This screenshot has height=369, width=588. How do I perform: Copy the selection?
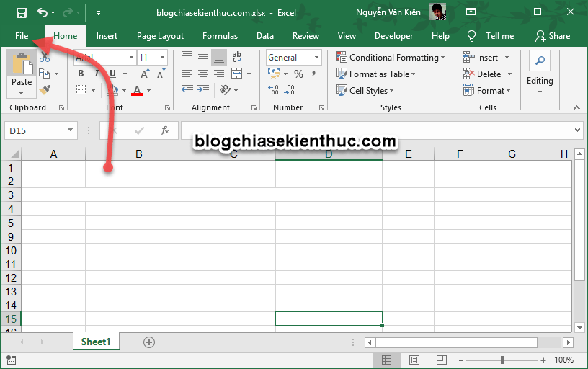pyautogui.click(x=45, y=74)
